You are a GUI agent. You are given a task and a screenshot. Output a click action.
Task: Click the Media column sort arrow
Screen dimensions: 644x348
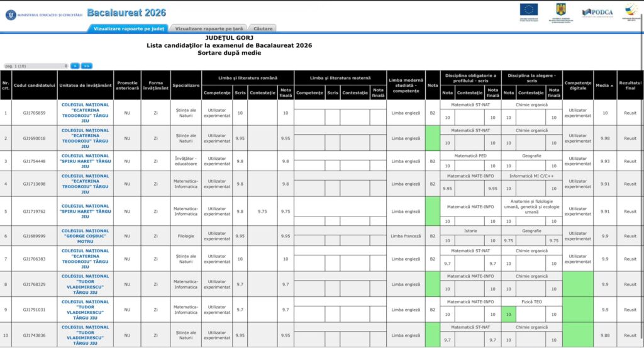[611, 86]
